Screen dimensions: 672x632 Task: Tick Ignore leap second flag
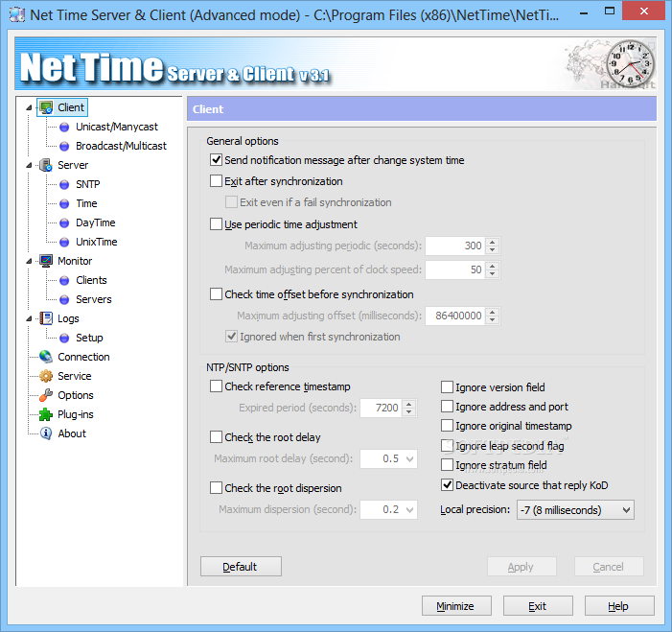pos(447,446)
